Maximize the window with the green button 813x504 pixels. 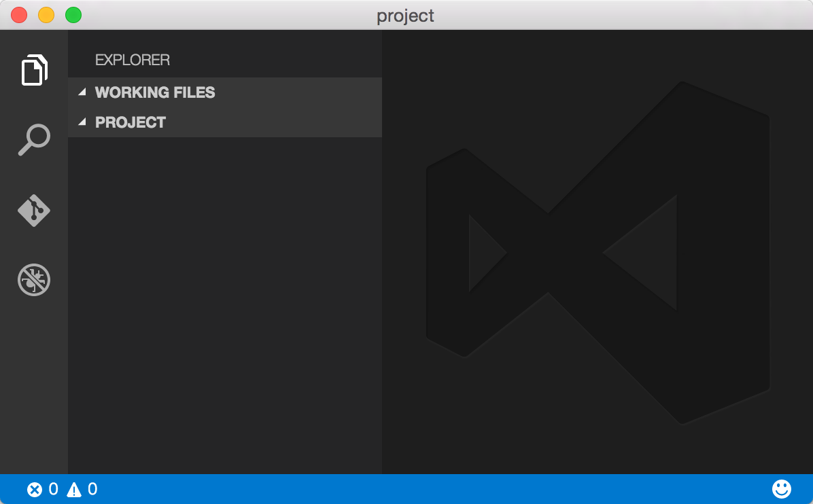point(73,15)
